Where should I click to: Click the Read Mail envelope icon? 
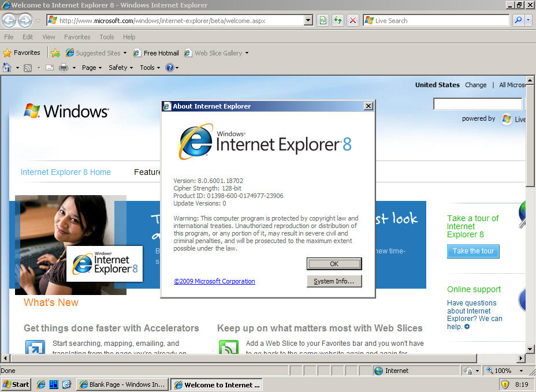coord(50,68)
